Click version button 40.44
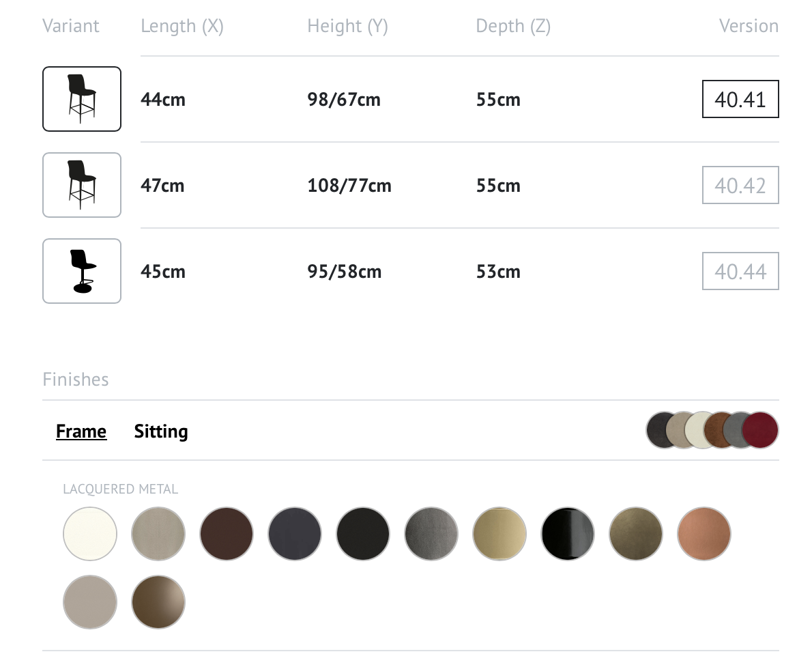This screenshot has width=812, height=654. (740, 272)
